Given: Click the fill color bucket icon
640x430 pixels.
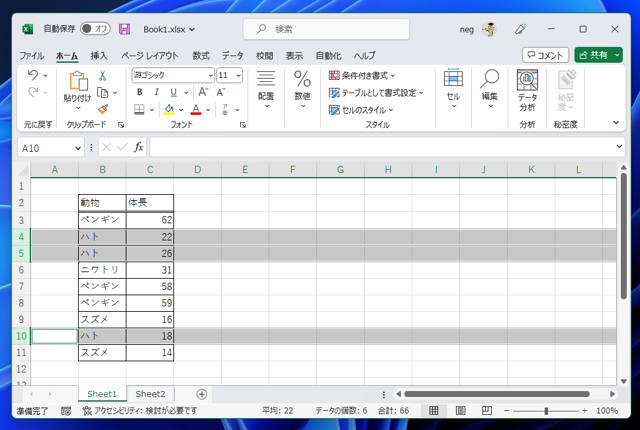Looking at the screenshot, I should click(x=169, y=109).
